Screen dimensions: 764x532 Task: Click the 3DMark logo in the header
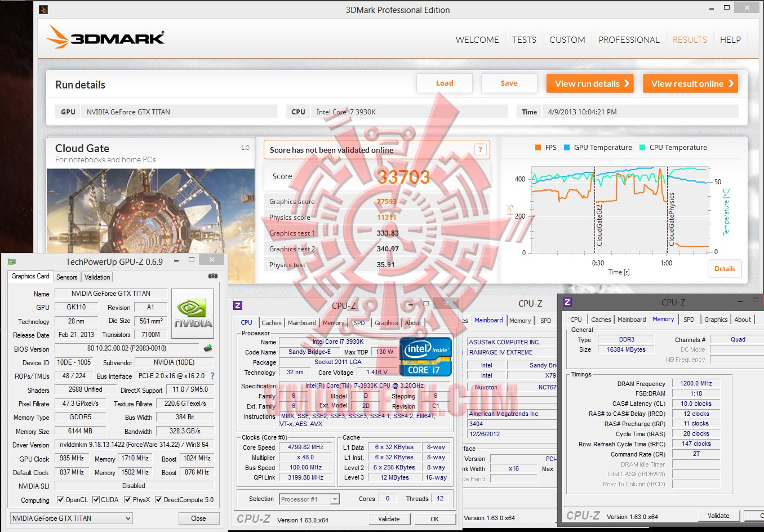(x=105, y=37)
